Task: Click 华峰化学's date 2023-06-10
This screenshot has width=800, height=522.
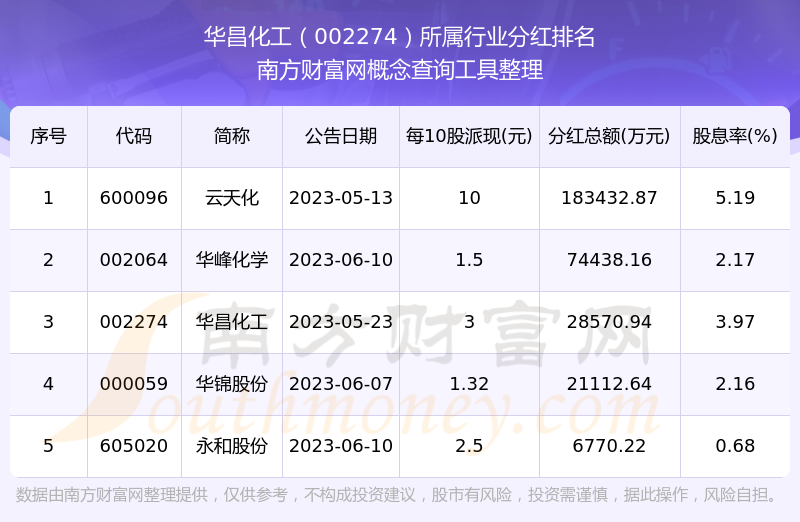Action: pyautogui.click(x=341, y=260)
